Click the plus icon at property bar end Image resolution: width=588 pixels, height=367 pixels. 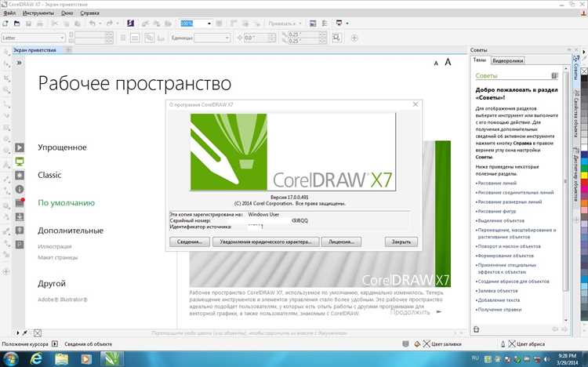pyautogui.click(x=354, y=38)
